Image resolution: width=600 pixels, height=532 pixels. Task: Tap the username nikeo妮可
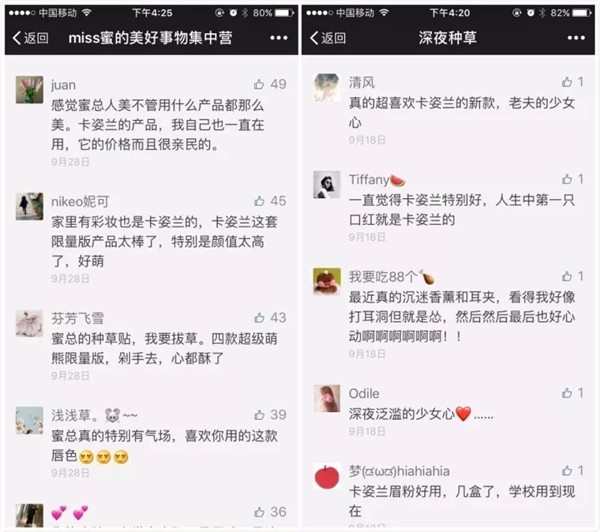click(x=80, y=201)
